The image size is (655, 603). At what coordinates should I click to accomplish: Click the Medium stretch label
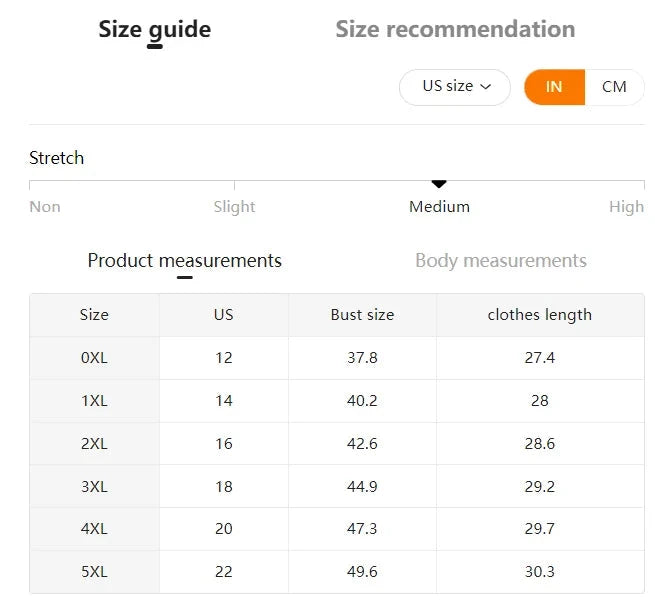coord(439,207)
